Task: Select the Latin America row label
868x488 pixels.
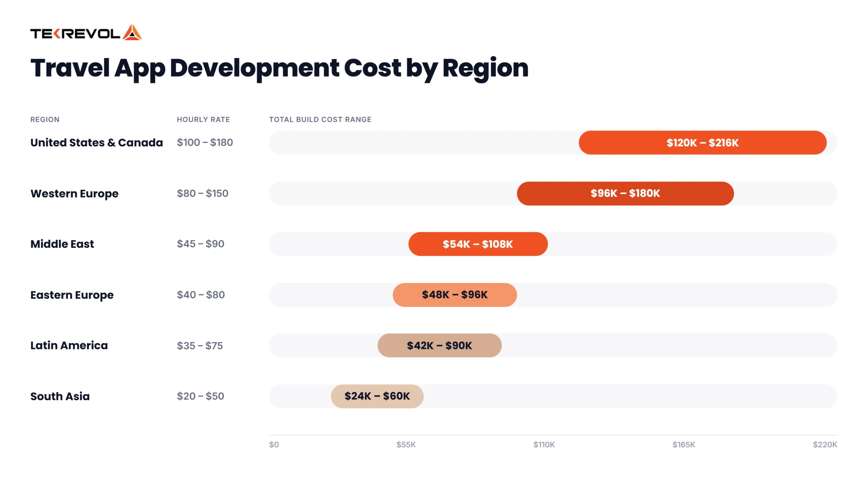Action: [x=69, y=345]
